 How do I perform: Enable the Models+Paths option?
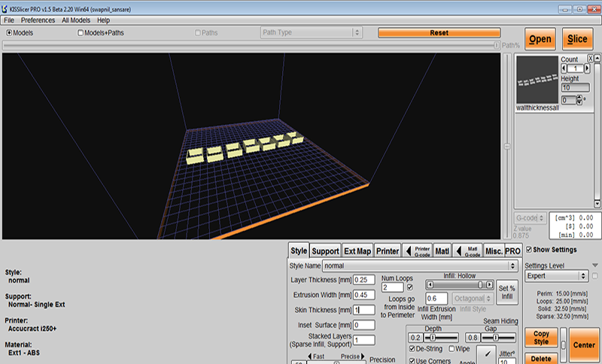(81, 33)
